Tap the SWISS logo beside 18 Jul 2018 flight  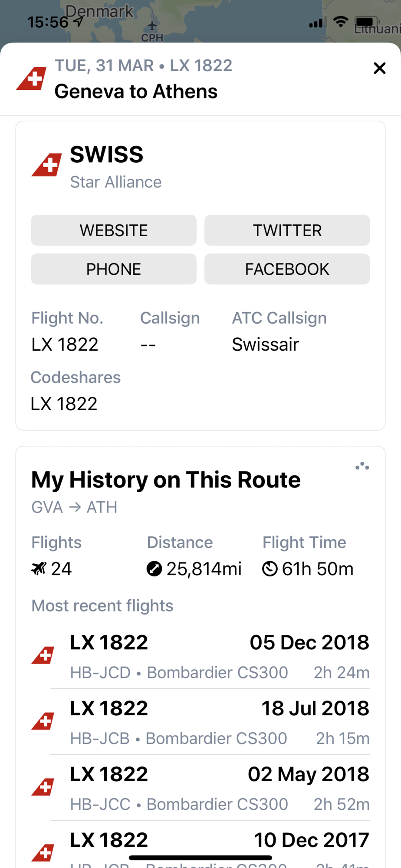43,721
